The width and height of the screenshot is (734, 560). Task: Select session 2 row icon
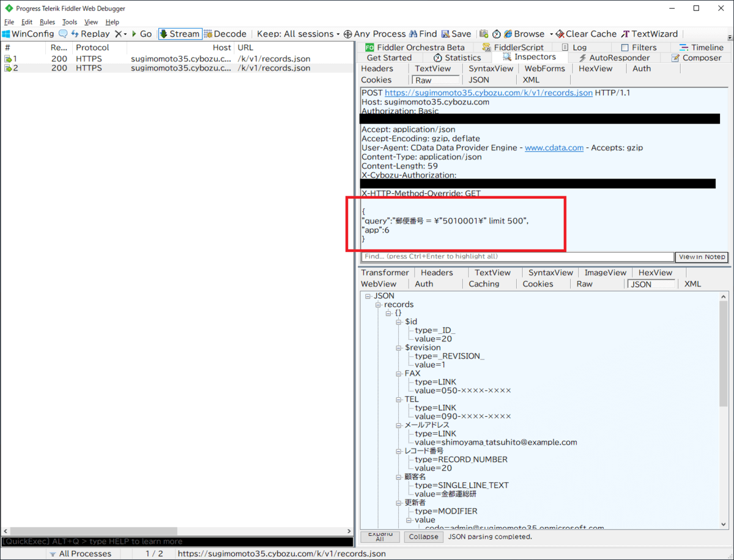coord(8,68)
